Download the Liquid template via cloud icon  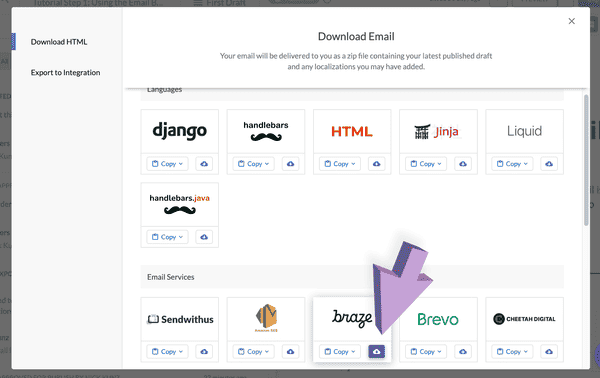[549, 164]
